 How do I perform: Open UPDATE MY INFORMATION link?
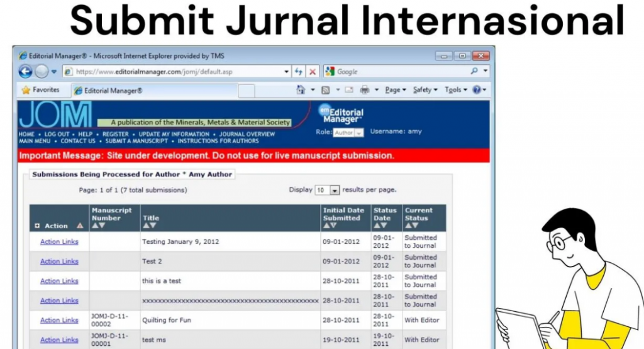tap(174, 135)
